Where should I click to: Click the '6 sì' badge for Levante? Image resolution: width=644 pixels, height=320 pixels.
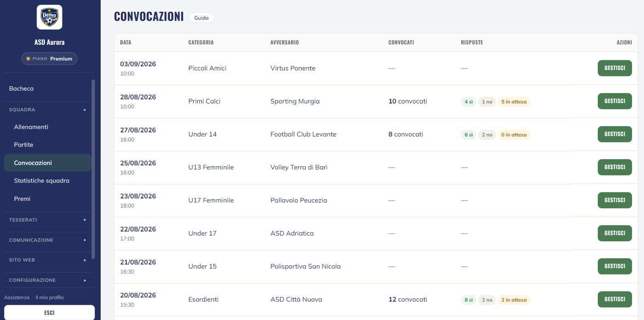tap(469, 135)
